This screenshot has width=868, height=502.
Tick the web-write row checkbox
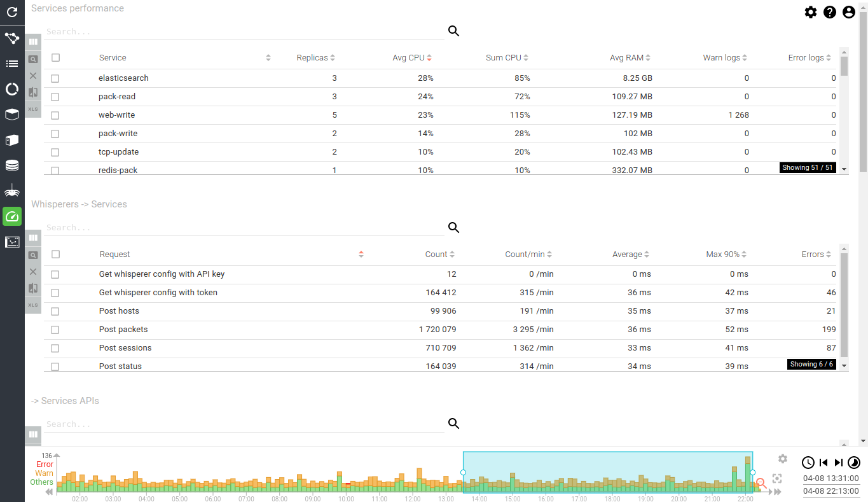pyautogui.click(x=55, y=115)
